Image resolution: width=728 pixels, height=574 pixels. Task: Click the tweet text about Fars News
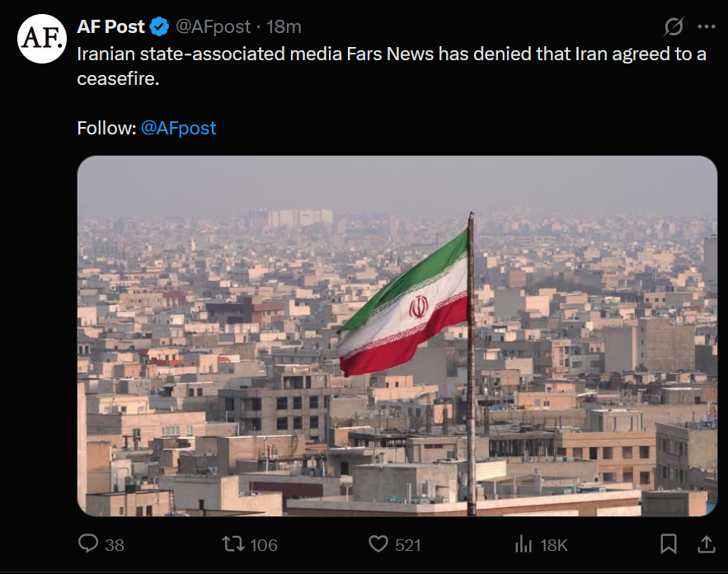click(x=392, y=66)
